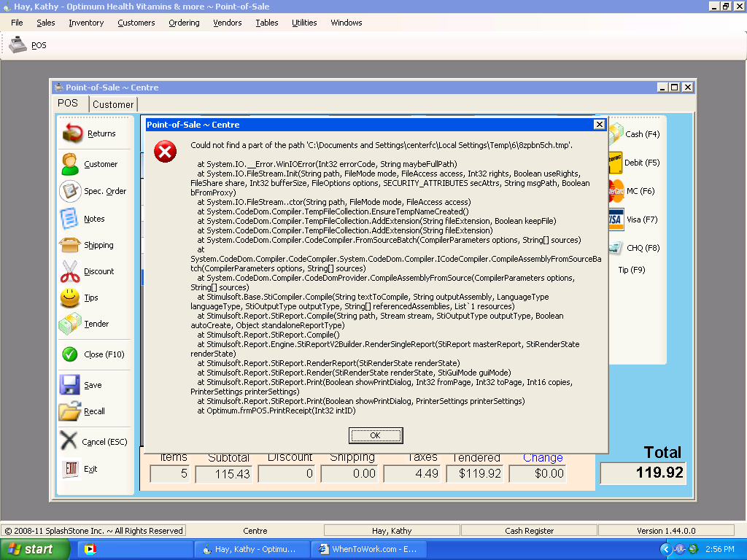
Task: Choose Cash (F4) payment
Action: click(635, 134)
